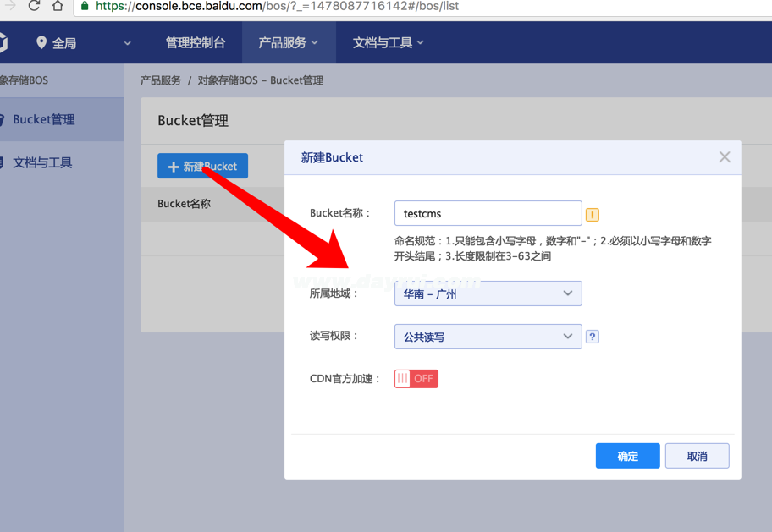Screen dimensions: 772x532
Task: Open the 读写权限 permission dropdown
Action: click(x=488, y=337)
